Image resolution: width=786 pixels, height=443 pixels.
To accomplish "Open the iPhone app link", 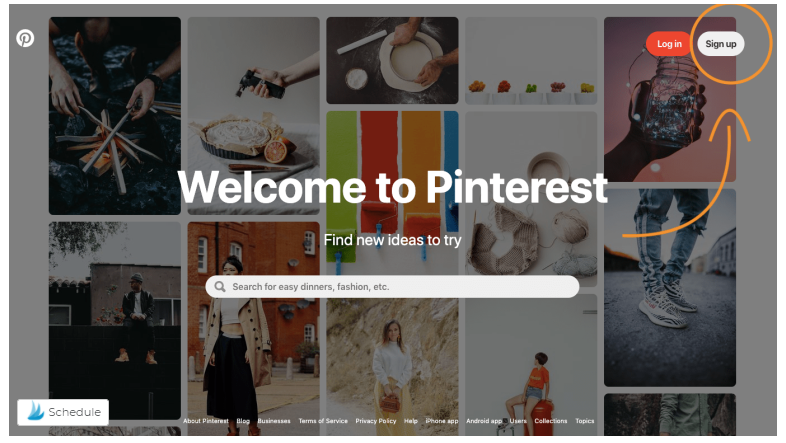I will 442,421.
